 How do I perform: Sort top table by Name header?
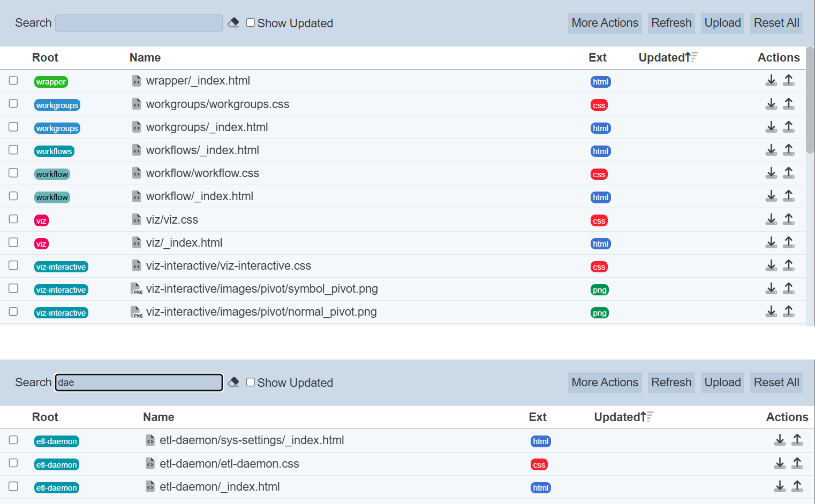click(145, 57)
